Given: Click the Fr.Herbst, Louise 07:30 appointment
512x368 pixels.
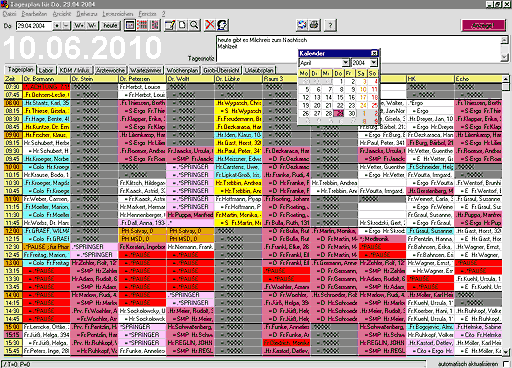Looking at the screenshot, I should (x=143, y=87).
